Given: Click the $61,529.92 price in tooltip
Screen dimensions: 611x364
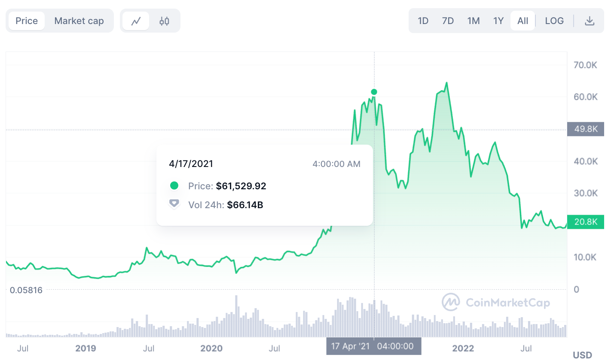Looking at the screenshot, I should tap(241, 186).
